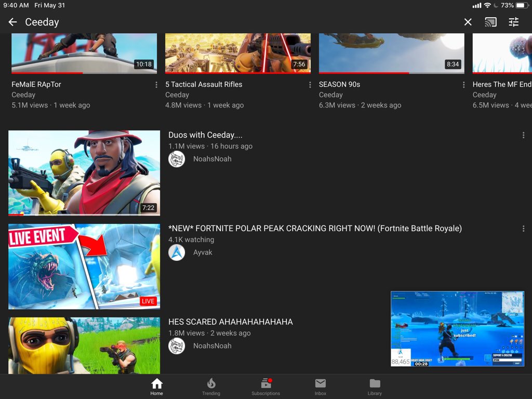
Task: Open Ceeday channel name under 5 Tactical Assault Rifles
Action: click(177, 95)
